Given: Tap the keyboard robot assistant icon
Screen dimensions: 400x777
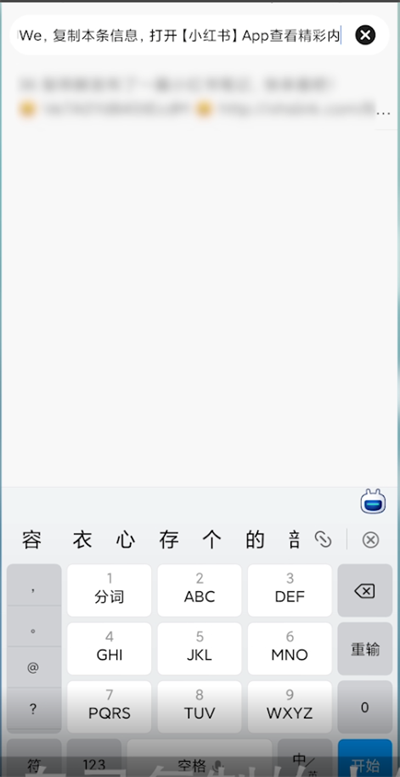Looking at the screenshot, I should (373, 501).
